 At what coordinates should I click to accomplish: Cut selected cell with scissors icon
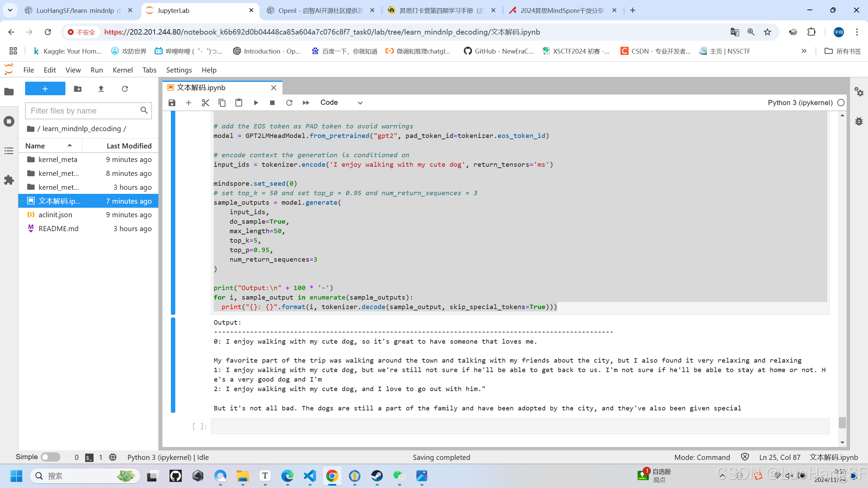[x=205, y=103]
